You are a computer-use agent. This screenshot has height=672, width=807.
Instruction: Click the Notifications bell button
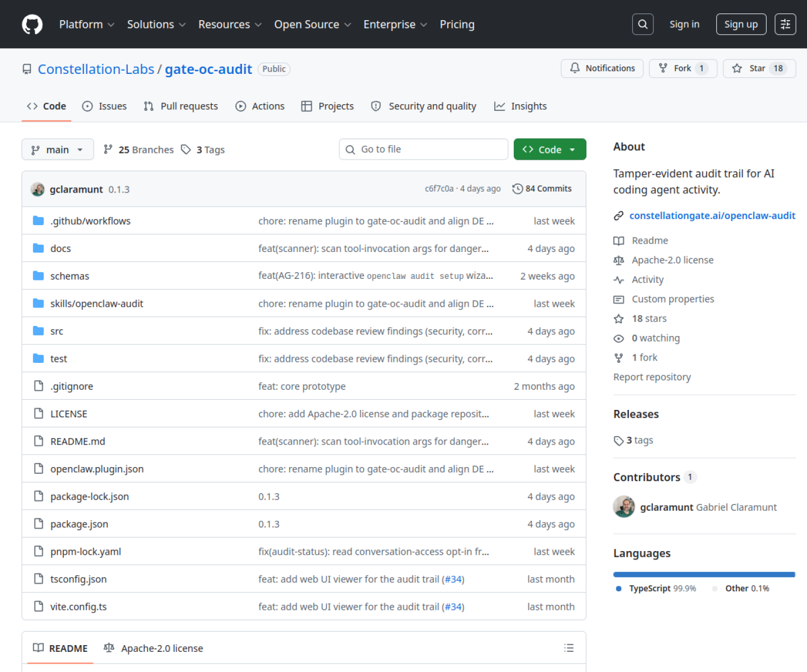pyautogui.click(x=602, y=68)
